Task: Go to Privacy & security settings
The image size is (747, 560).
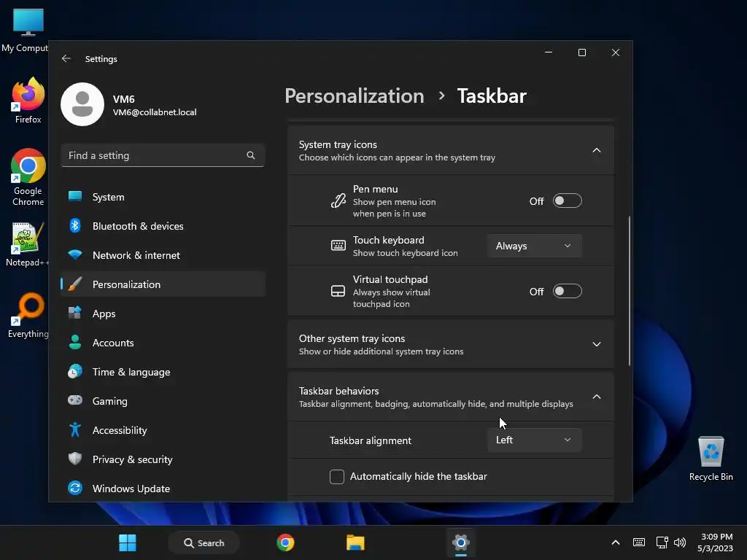Action: click(163, 459)
